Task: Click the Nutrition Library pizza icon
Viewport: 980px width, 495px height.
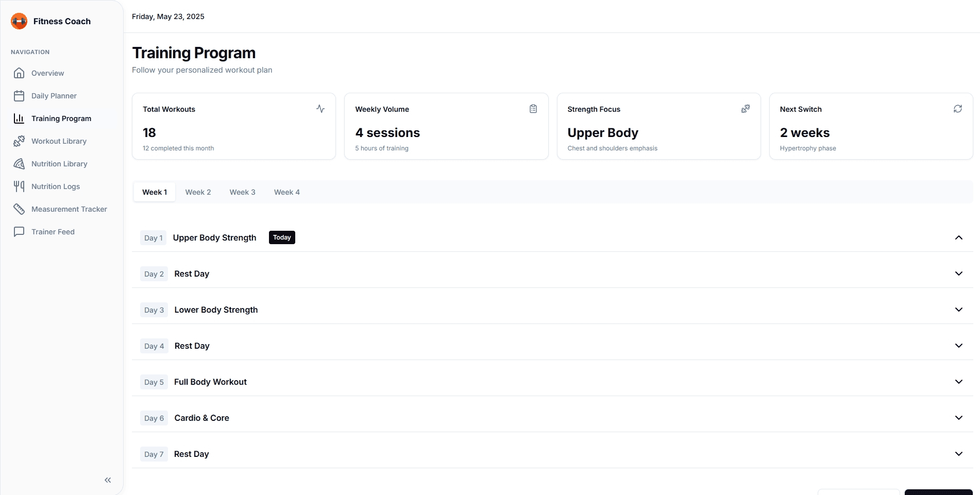Action: (19, 164)
